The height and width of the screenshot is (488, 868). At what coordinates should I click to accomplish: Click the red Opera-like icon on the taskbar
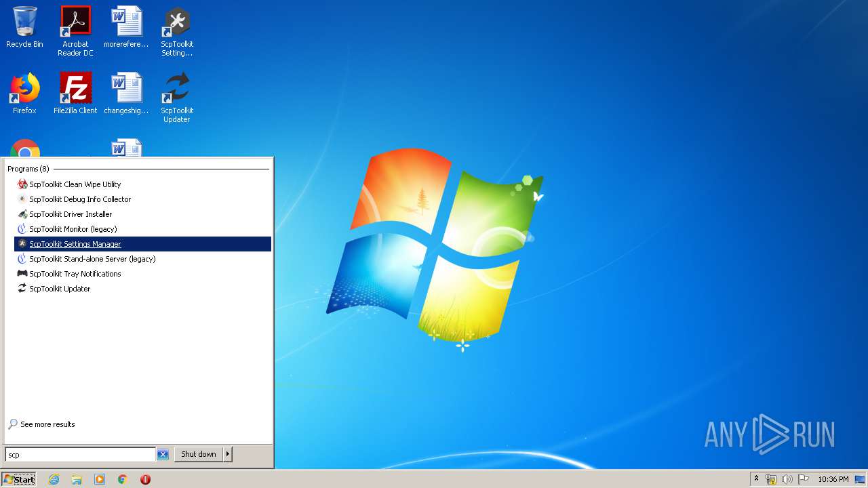(x=145, y=479)
